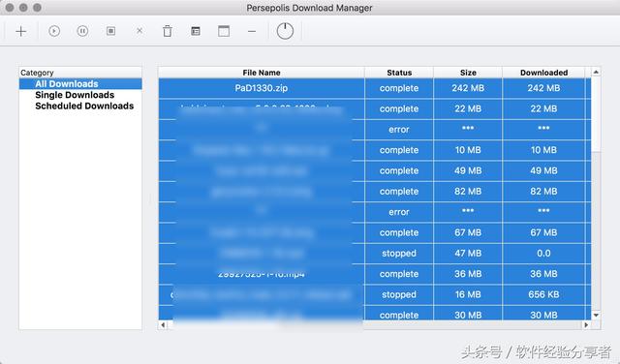
Task: Resume download using the play icon
Action: [x=54, y=31]
